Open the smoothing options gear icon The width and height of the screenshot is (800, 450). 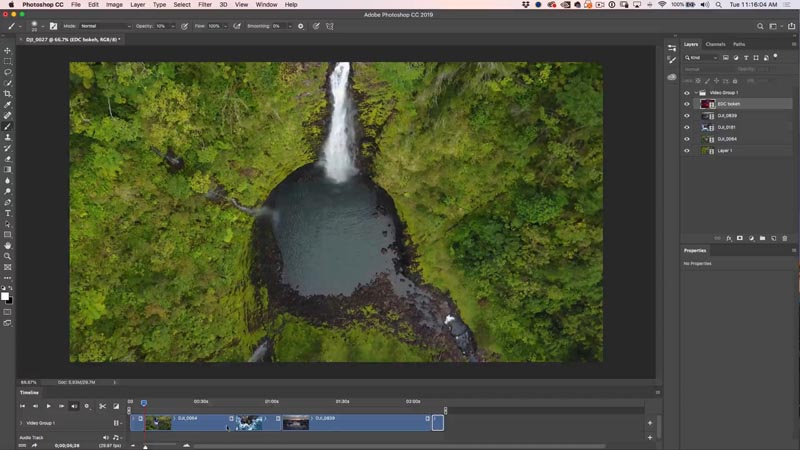301,26
